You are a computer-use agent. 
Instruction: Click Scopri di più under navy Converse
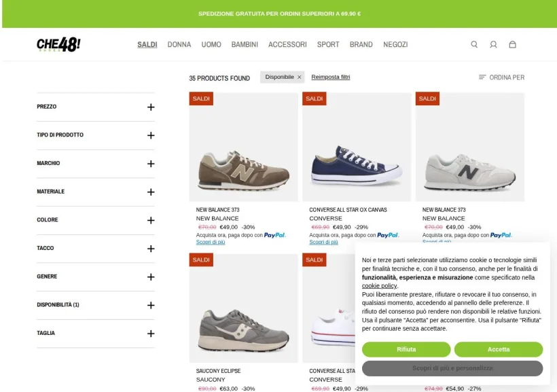coord(323,242)
